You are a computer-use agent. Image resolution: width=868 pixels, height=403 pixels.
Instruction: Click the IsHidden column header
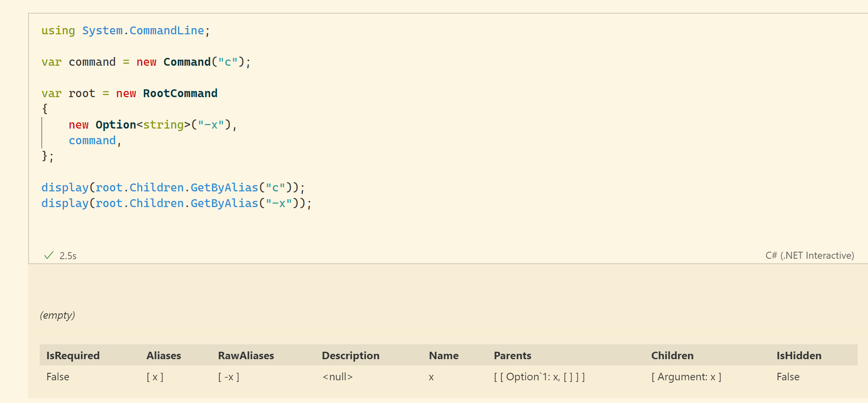point(799,355)
